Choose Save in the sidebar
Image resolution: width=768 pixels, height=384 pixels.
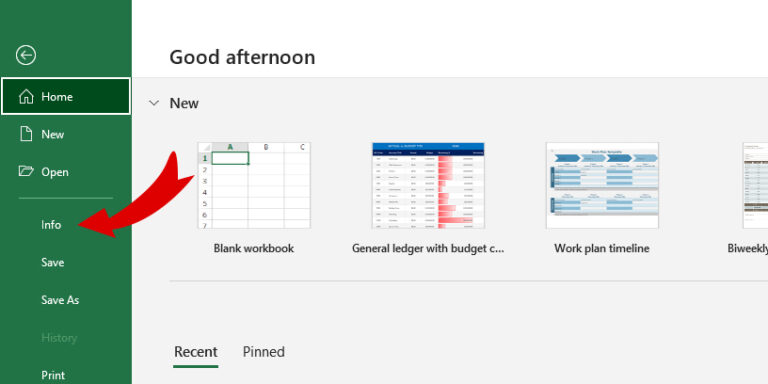click(52, 263)
